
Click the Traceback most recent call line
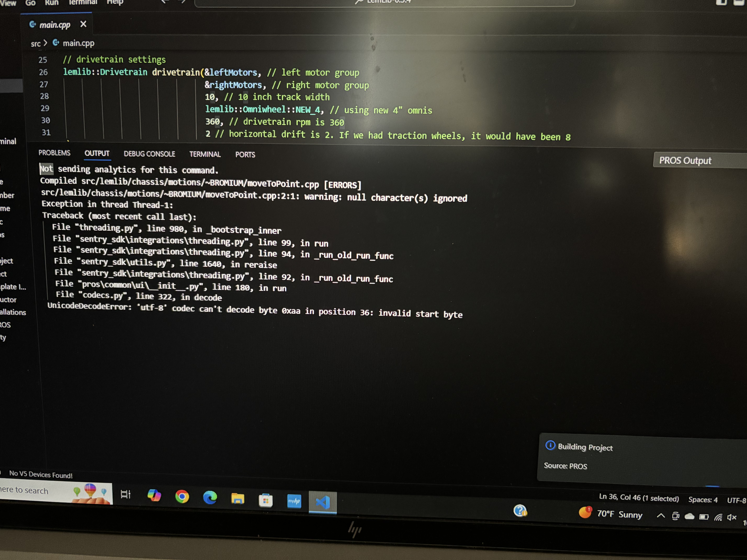119,216
